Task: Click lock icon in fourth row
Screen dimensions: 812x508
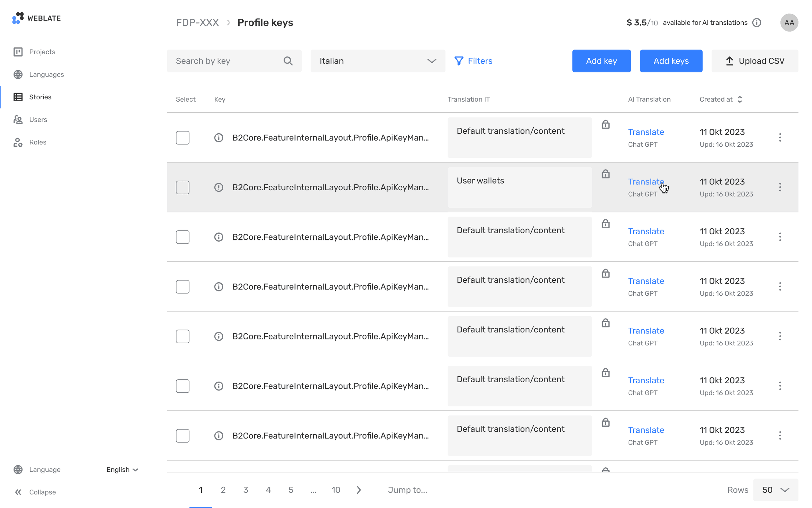Action: point(605,273)
